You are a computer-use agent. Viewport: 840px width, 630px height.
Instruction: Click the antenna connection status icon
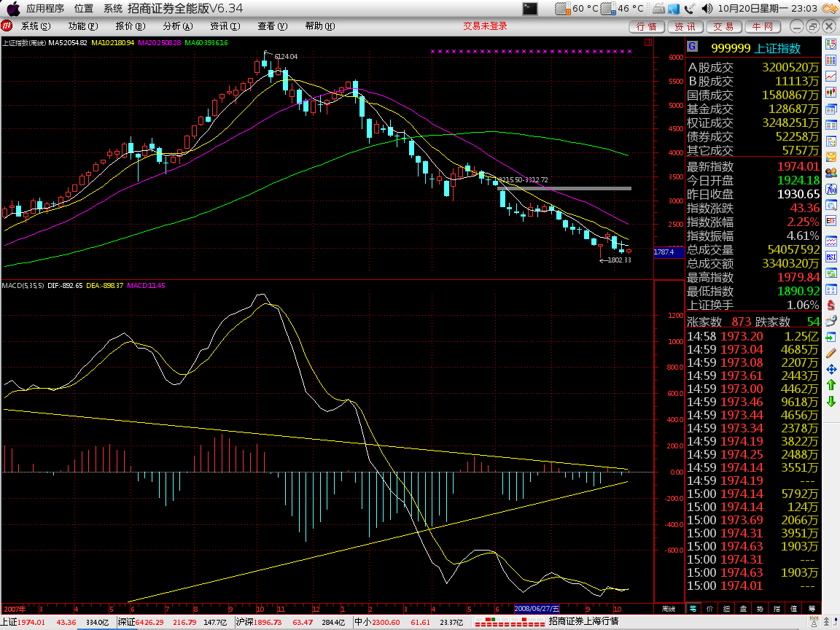(x=814, y=622)
